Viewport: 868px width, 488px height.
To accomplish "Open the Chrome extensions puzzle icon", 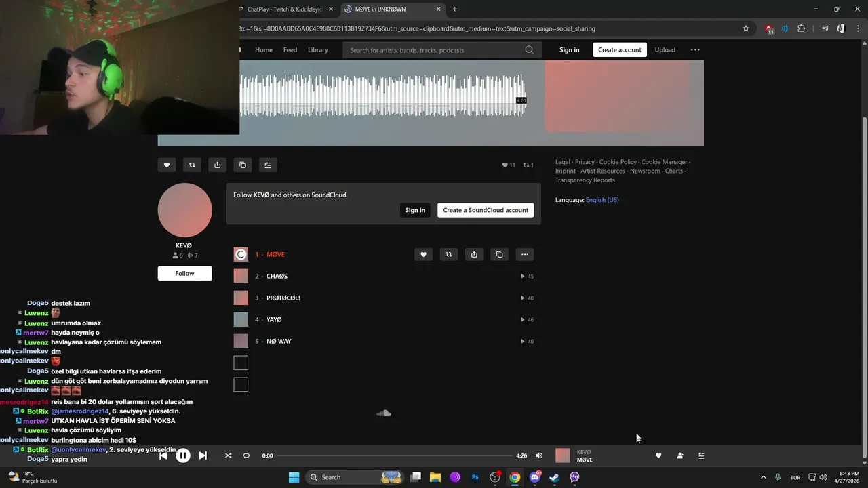I will coord(802,28).
